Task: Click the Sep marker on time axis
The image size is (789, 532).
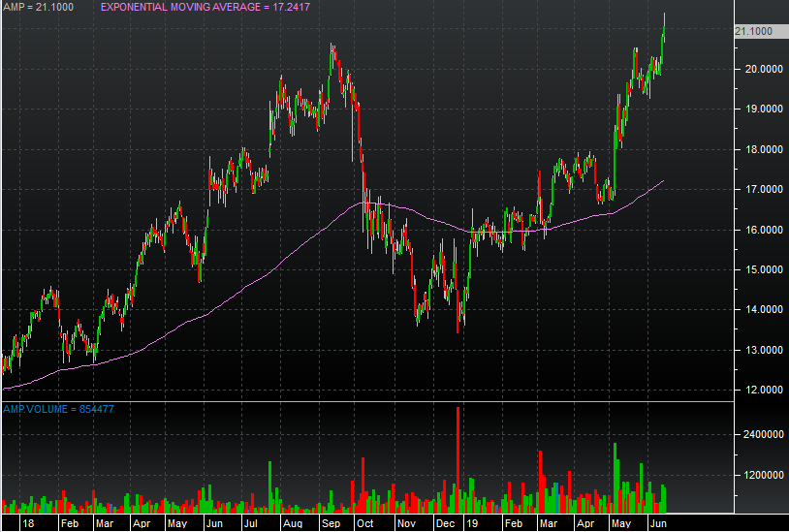Action: pos(330,522)
